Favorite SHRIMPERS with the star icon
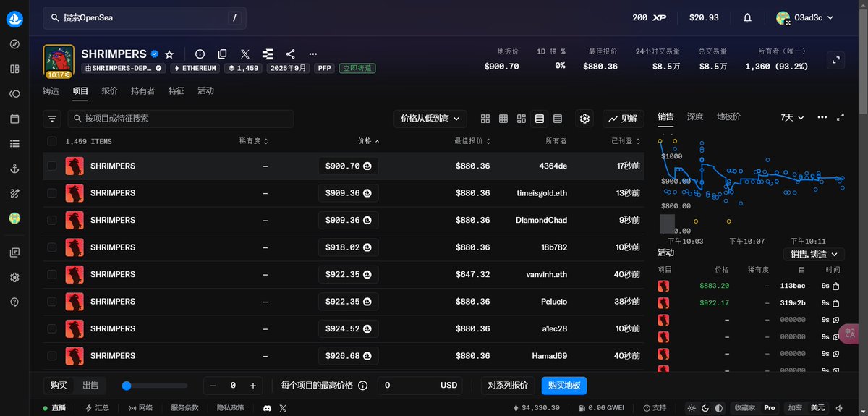The image size is (868, 416). click(x=169, y=54)
